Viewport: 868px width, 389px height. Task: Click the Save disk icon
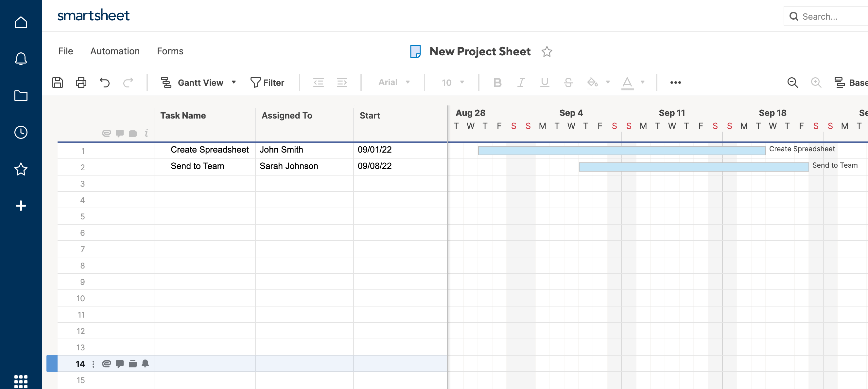click(x=58, y=82)
